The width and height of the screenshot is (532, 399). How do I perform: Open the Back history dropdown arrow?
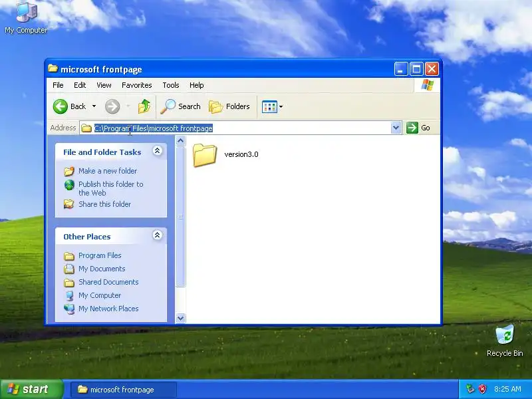pyautogui.click(x=94, y=106)
